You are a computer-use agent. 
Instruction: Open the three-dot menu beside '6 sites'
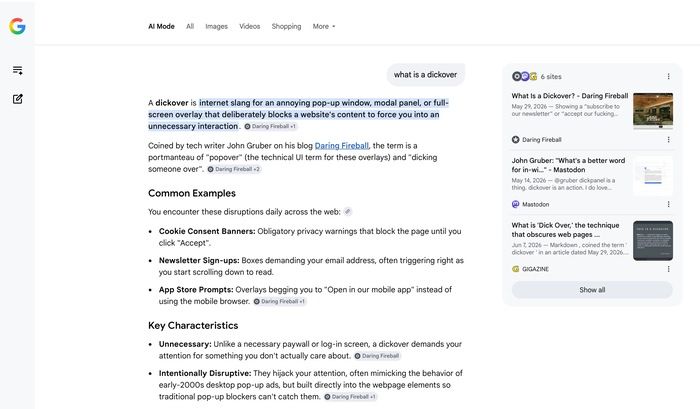tap(668, 76)
